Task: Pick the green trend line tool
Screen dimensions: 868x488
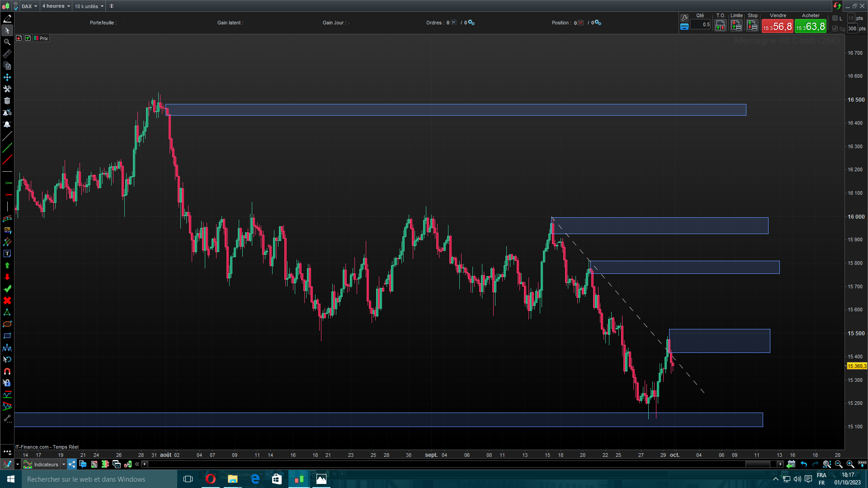Action: click(7, 148)
